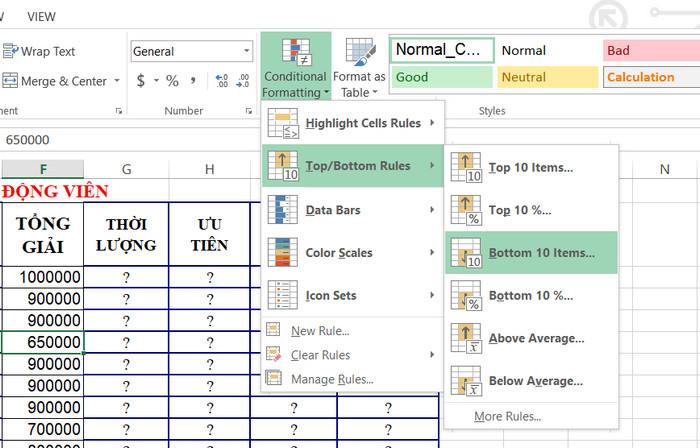Click ĐỘNG VIÊN title cell
The height and width of the screenshot is (448, 700).
54,191
